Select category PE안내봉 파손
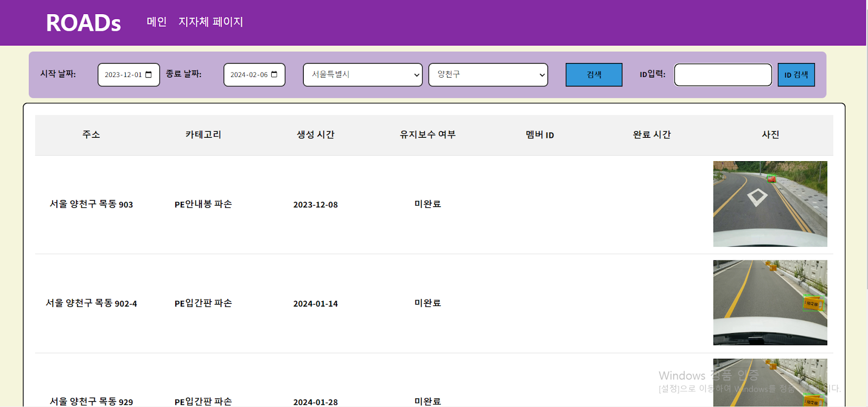This screenshot has height=407, width=868. click(x=203, y=204)
